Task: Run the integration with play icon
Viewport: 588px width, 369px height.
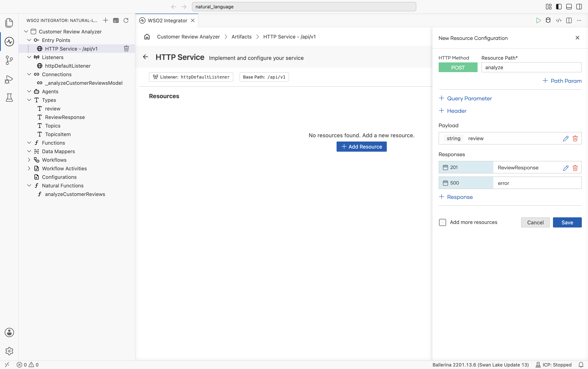Action: click(x=538, y=20)
